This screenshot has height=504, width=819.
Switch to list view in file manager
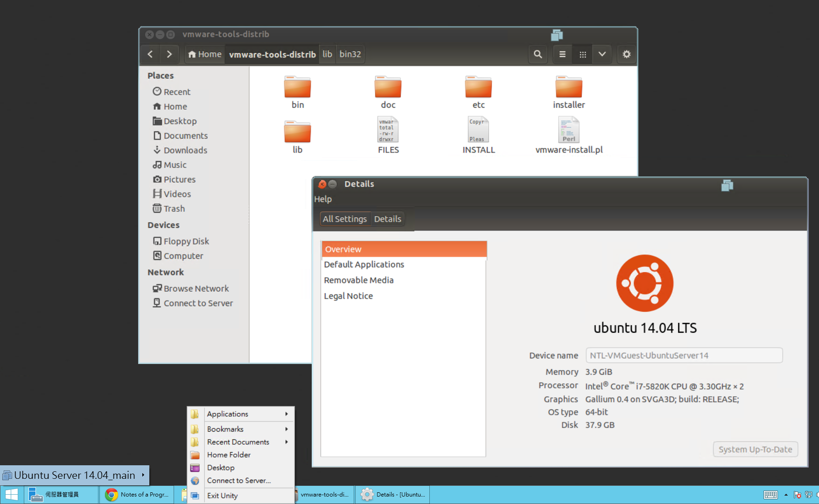[562, 54]
